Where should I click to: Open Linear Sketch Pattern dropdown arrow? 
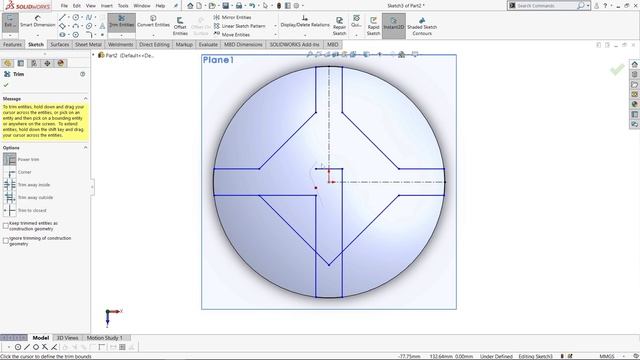[x=275, y=26]
